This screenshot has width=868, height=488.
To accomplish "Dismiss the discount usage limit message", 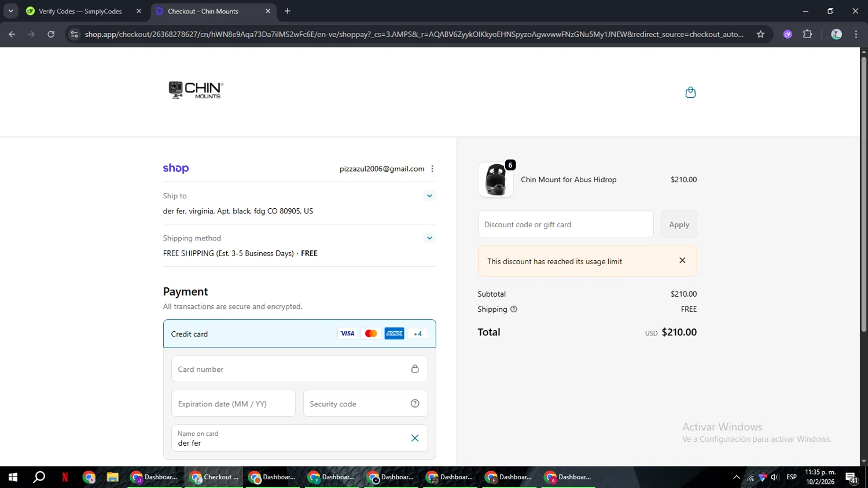I will [x=682, y=261].
